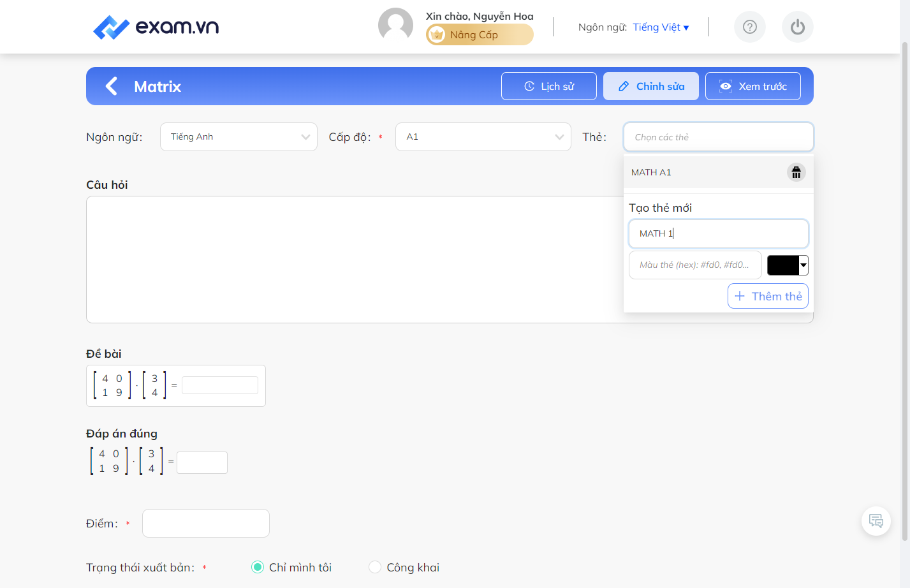910x588 pixels.
Task: Click the Đáp án đúng answer blank
Action: pyautogui.click(x=202, y=462)
